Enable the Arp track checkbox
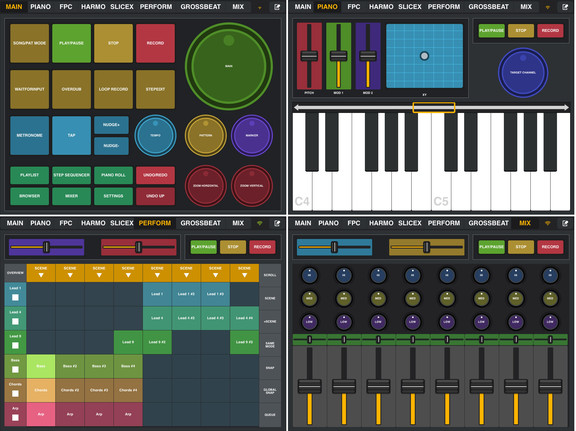 pos(15,417)
